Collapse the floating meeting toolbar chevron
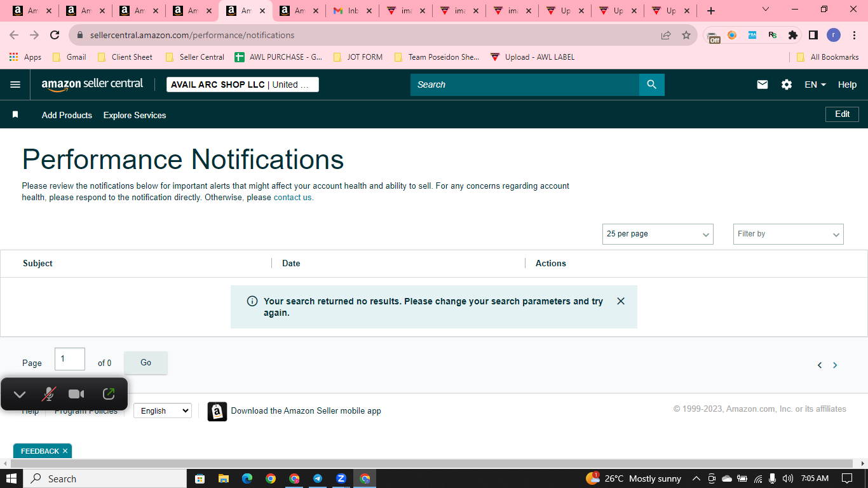Image resolution: width=868 pixels, height=488 pixels. coord(20,395)
